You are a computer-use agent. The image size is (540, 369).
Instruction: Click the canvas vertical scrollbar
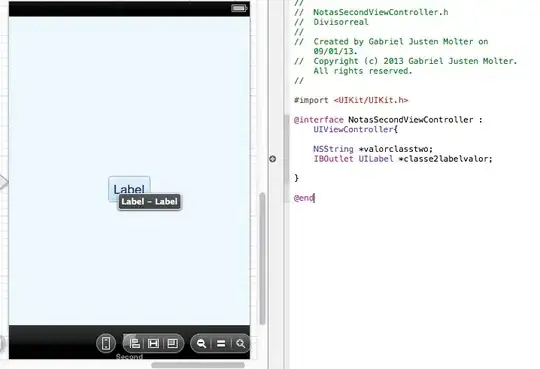point(262,258)
